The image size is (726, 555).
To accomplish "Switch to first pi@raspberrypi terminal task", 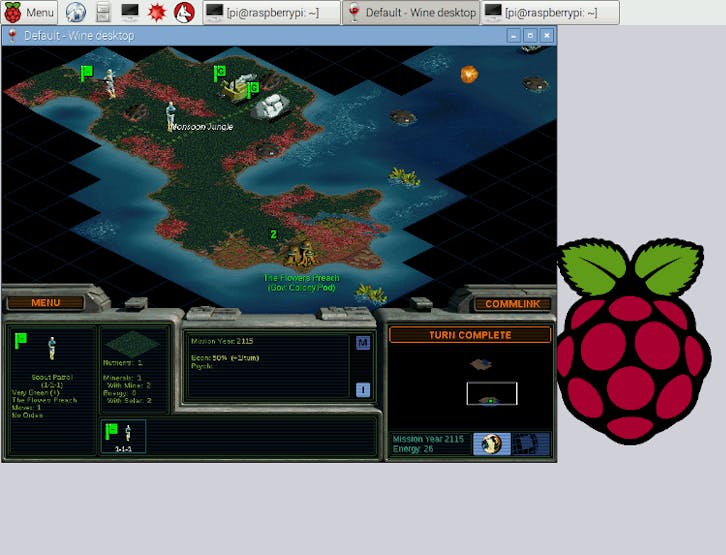I will (271, 12).
